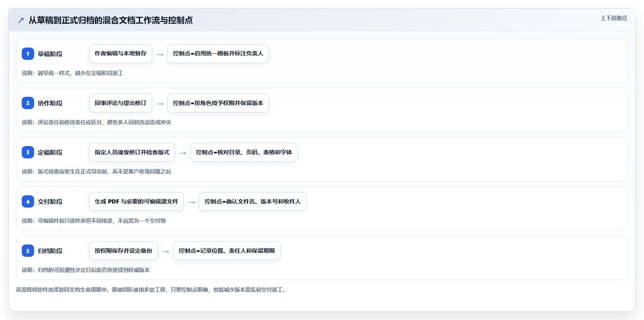
Task: Click the title 从草稿到正式归档的混合文档工作流与控制点
Action: click(x=111, y=20)
